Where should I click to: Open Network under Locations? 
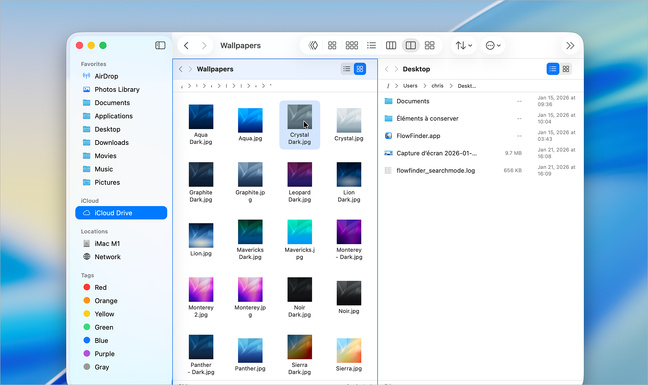click(121, 257)
